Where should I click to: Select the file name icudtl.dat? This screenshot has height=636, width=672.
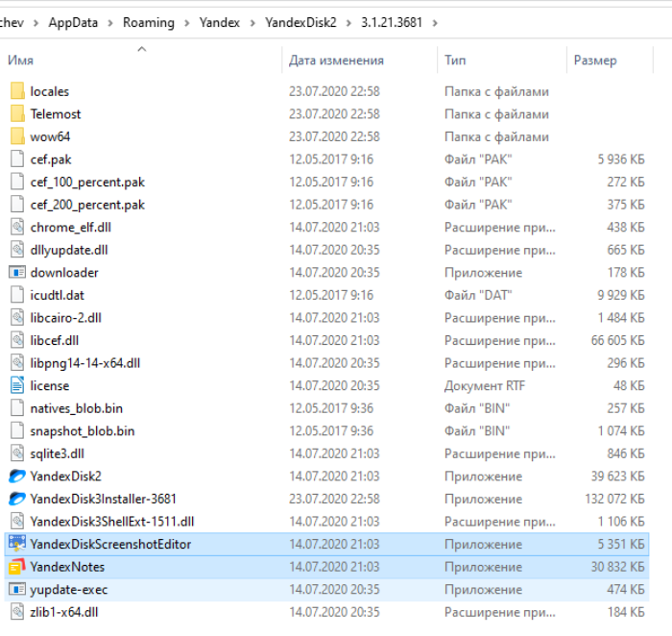(57, 296)
